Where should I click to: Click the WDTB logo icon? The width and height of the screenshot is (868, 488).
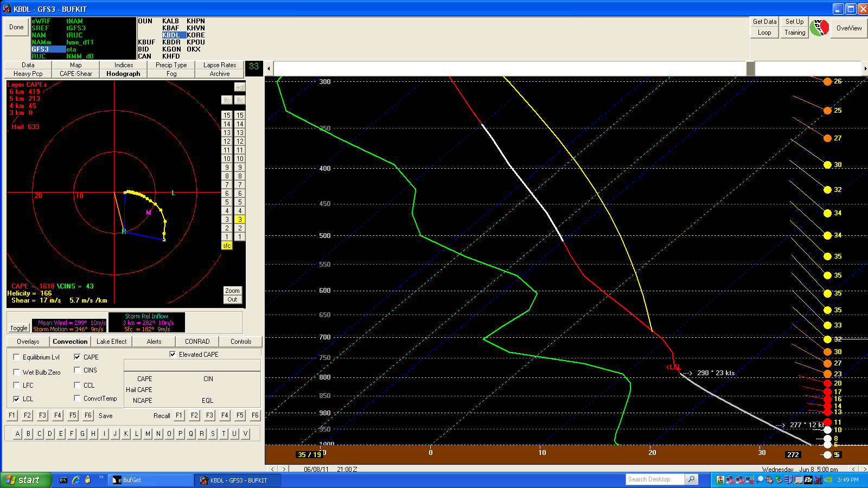coord(819,28)
